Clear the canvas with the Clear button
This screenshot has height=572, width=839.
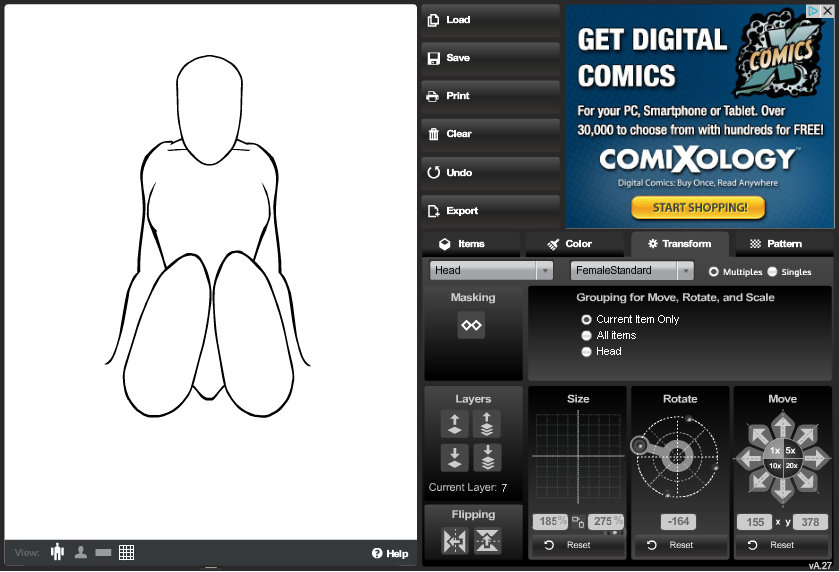(x=490, y=134)
